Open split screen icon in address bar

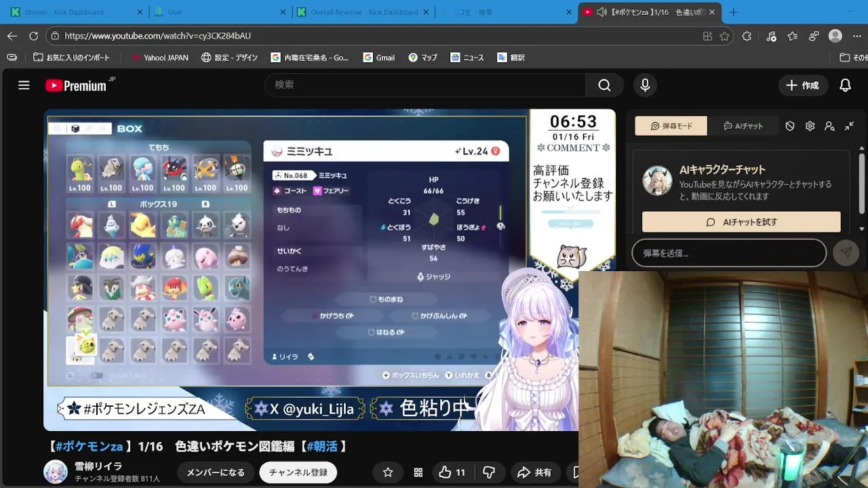[x=707, y=36]
